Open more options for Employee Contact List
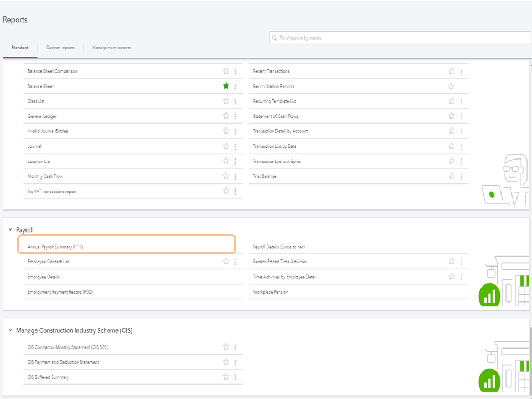The image size is (532, 399). pyautogui.click(x=236, y=262)
